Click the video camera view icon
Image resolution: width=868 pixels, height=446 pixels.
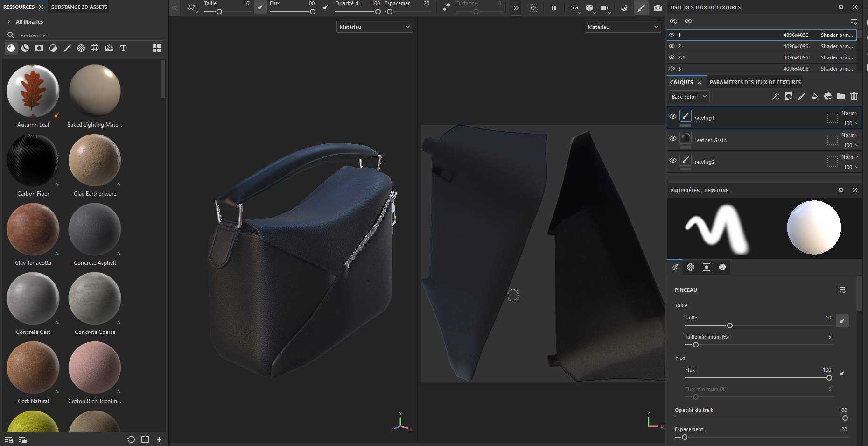pos(604,8)
